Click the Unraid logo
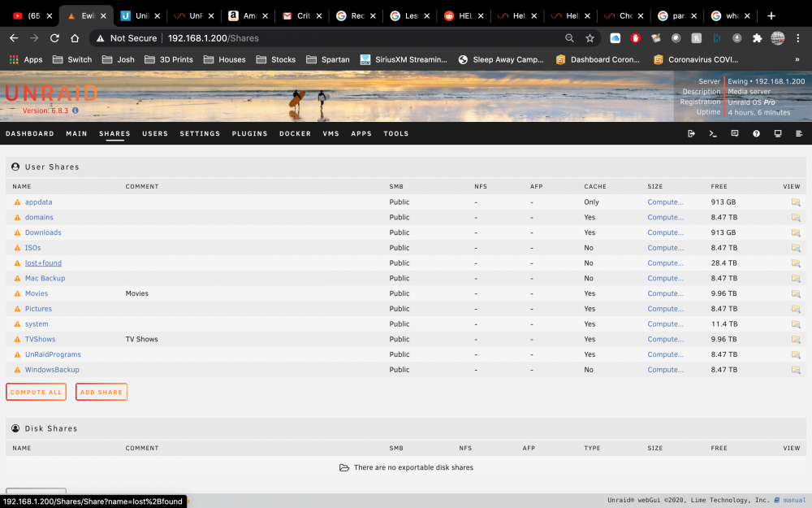Screen dimensions: 812x508 click(51, 93)
